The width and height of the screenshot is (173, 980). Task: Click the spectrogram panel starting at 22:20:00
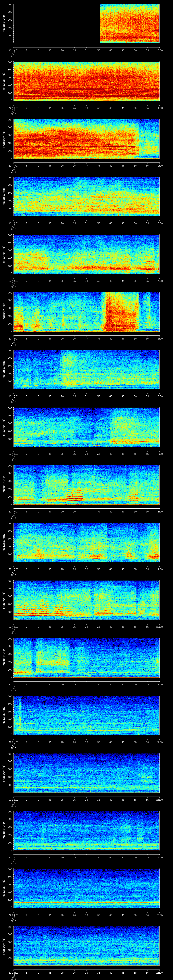(87, 657)
